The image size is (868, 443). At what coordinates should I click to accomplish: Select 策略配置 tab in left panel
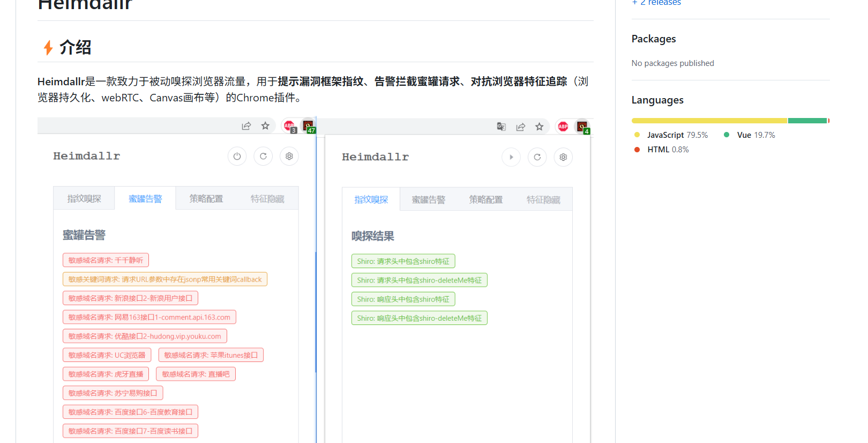point(206,198)
